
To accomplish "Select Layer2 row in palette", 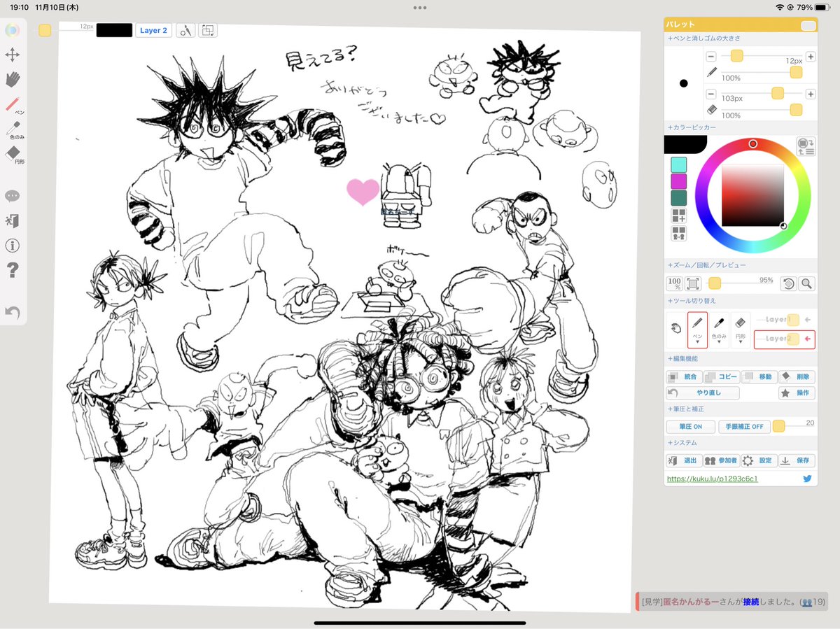I will coord(785,339).
